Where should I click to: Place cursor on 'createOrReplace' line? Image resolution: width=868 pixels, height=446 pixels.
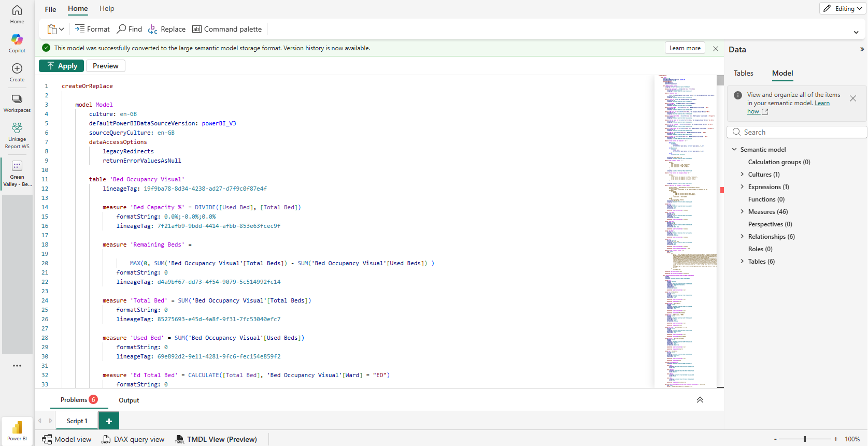87,86
